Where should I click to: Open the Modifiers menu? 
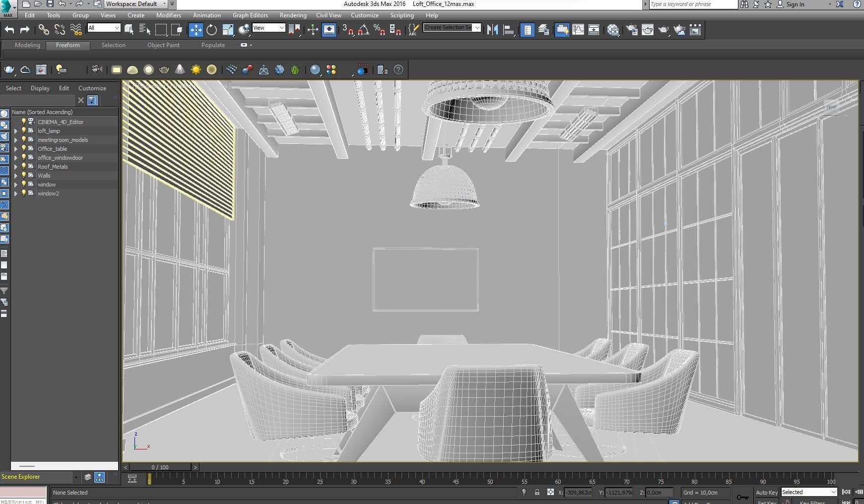point(168,15)
